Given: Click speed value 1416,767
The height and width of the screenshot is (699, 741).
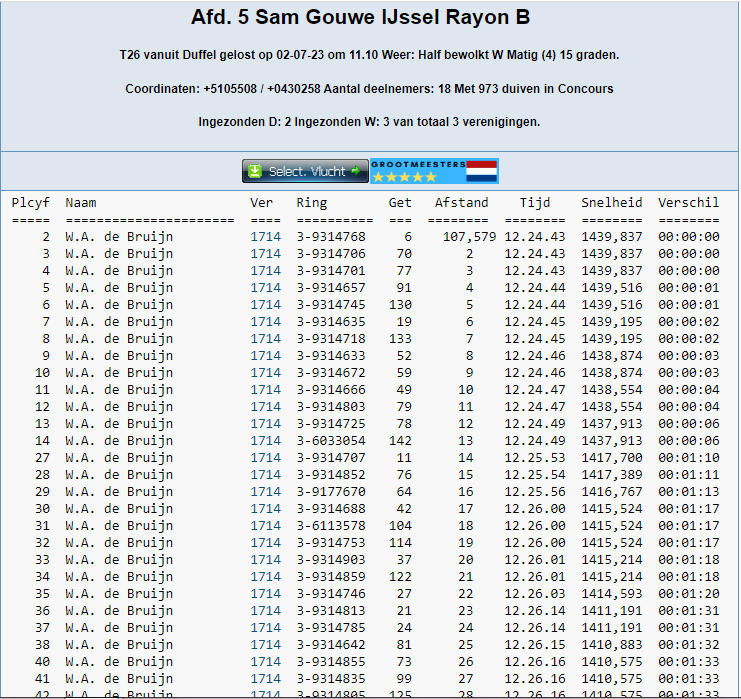Looking at the screenshot, I should pos(612,492).
